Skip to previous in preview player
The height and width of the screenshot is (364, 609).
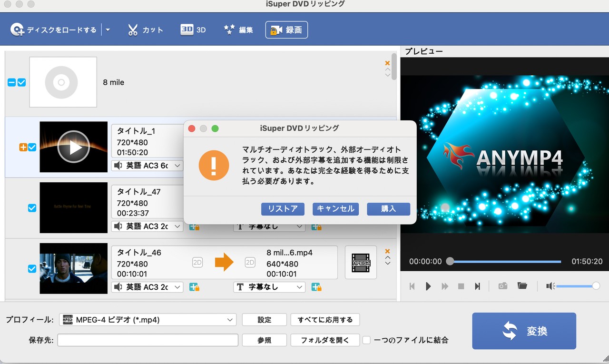click(x=412, y=286)
